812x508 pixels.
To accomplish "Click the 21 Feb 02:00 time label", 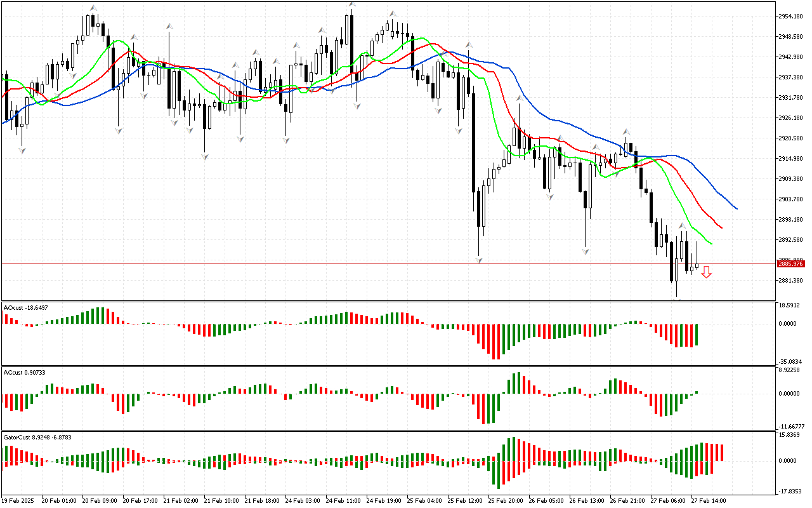I will tap(181, 500).
